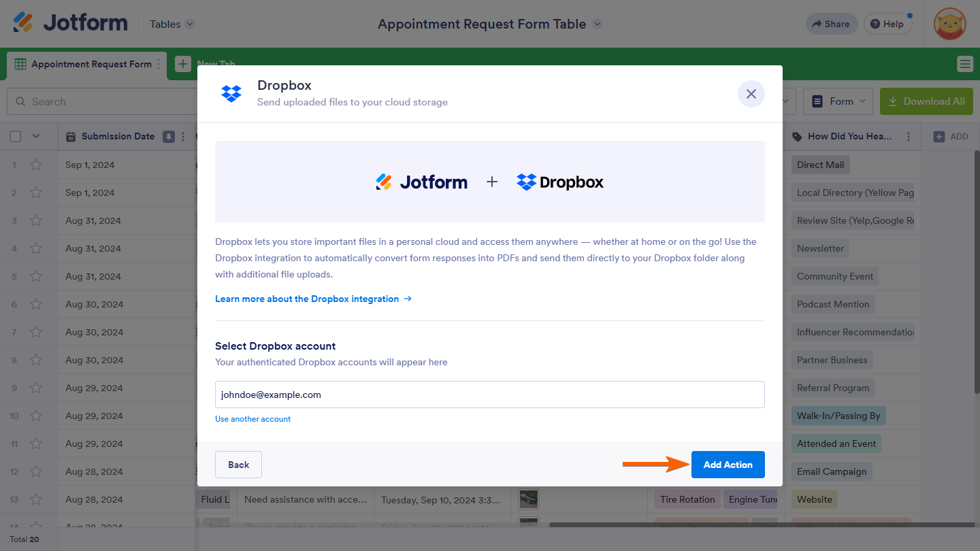
Task: Close the Dropbox dialog
Action: [x=751, y=94]
